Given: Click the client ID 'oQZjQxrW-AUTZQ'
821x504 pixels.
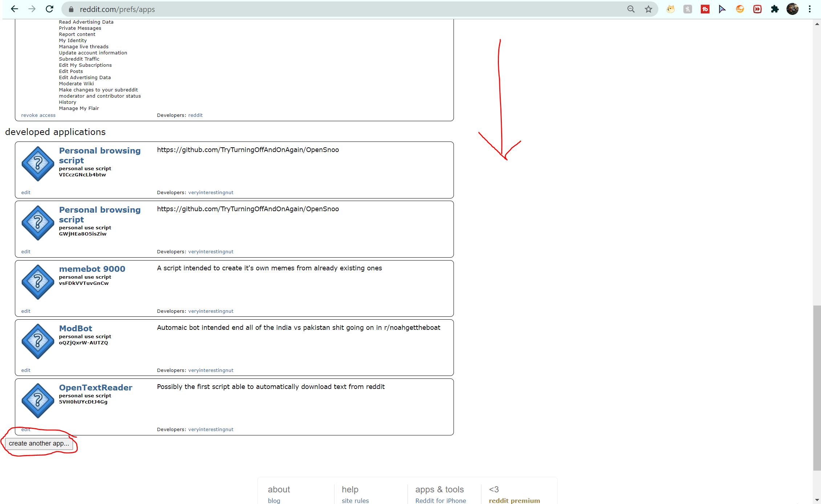Looking at the screenshot, I should pos(84,343).
